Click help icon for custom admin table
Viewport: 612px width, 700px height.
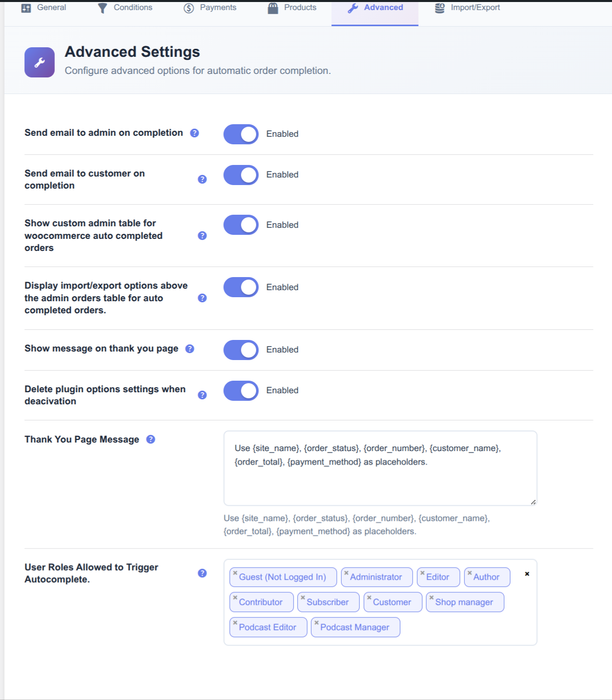[x=202, y=235]
